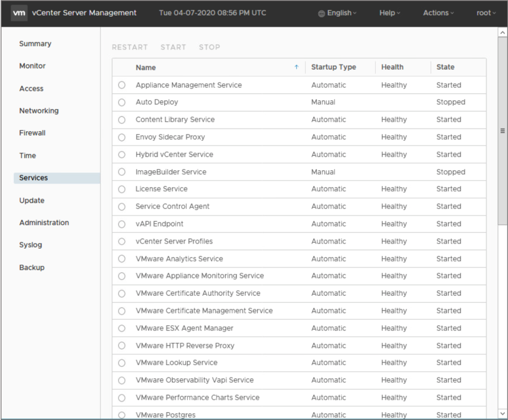Screen dimensions: 508x420
Task: Sort by State column header
Action: coord(445,67)
